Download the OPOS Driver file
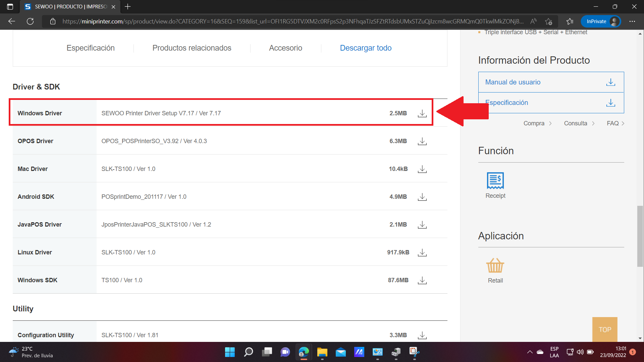644x362 pixels. point(422,141)
